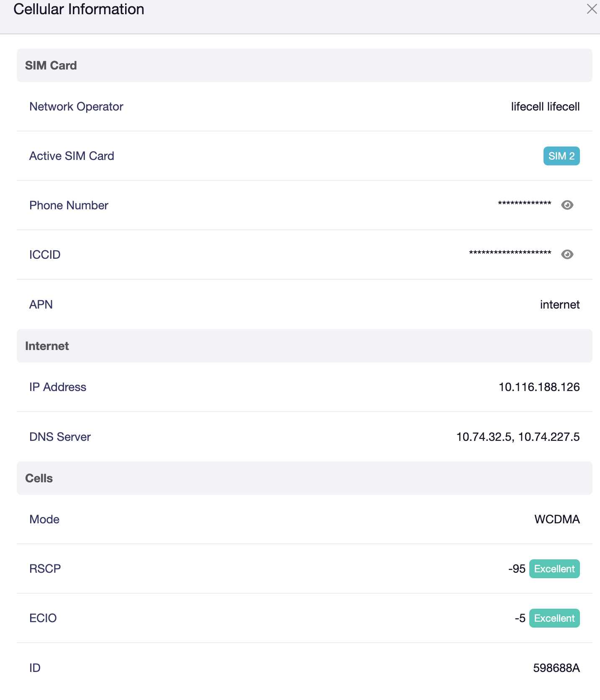Click the SIM 2 badge
This screenshot has height=700, width=600.
[x=561, y=156]
